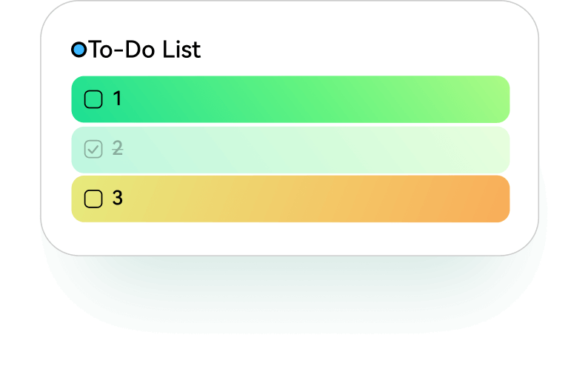This screenshot has height=372, width=588.
Task: Click the dark green shadow beneath the card
Action: (x=290, y=296)
